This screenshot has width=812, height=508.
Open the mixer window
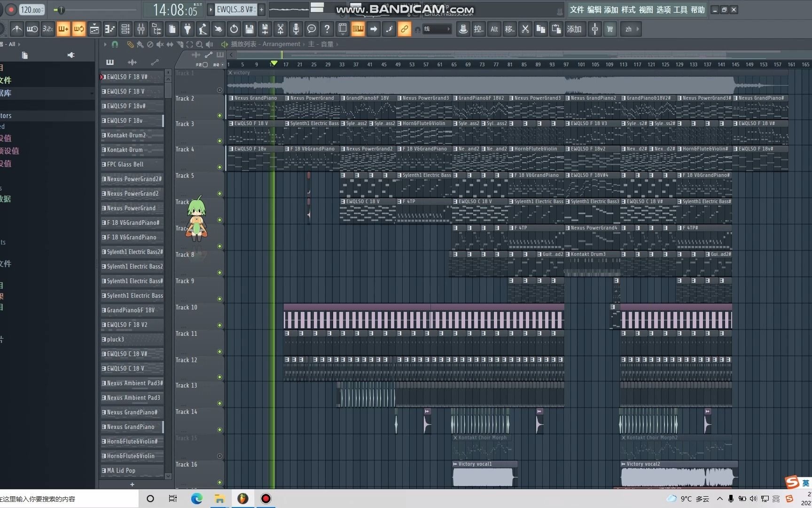[141, 29]
